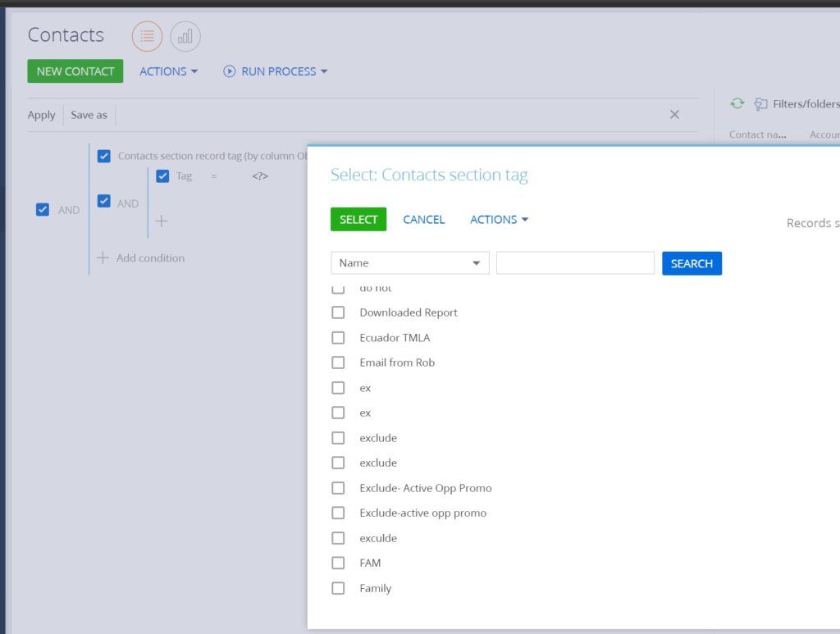This screenshot has width=840, height=634.
Task: Open the Contacts ACTIONS dropdown
Action: [x=169, y=71]
